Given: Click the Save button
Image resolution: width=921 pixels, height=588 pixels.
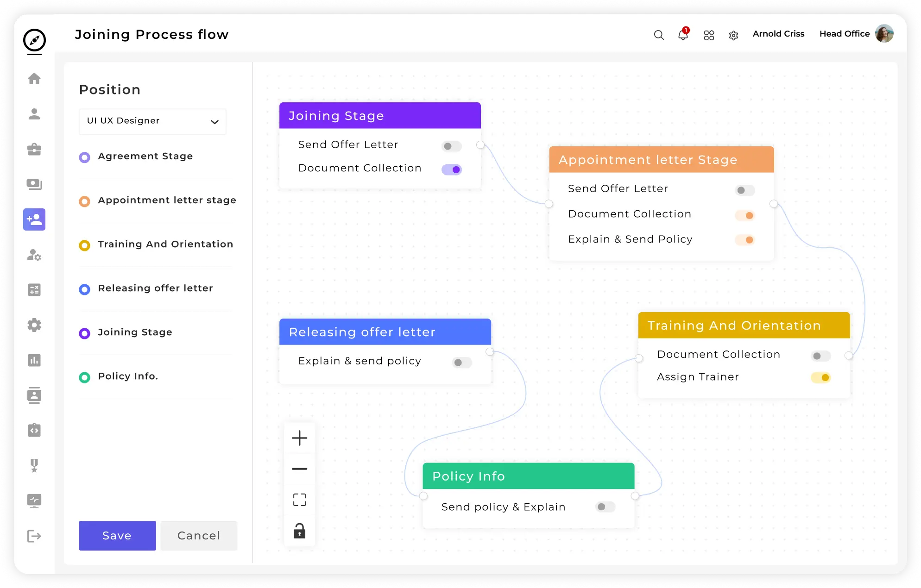Looking at the screenshot, I should coord(117,536).
